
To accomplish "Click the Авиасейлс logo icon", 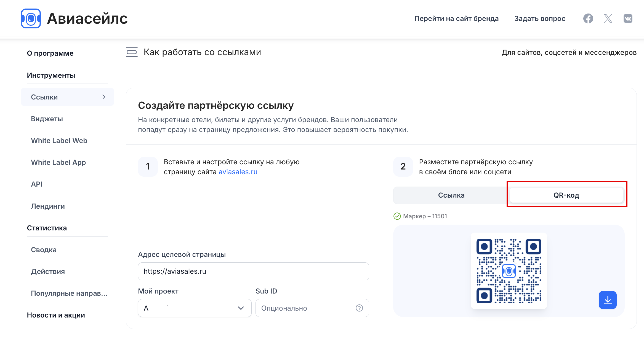I will coord(31,18).
